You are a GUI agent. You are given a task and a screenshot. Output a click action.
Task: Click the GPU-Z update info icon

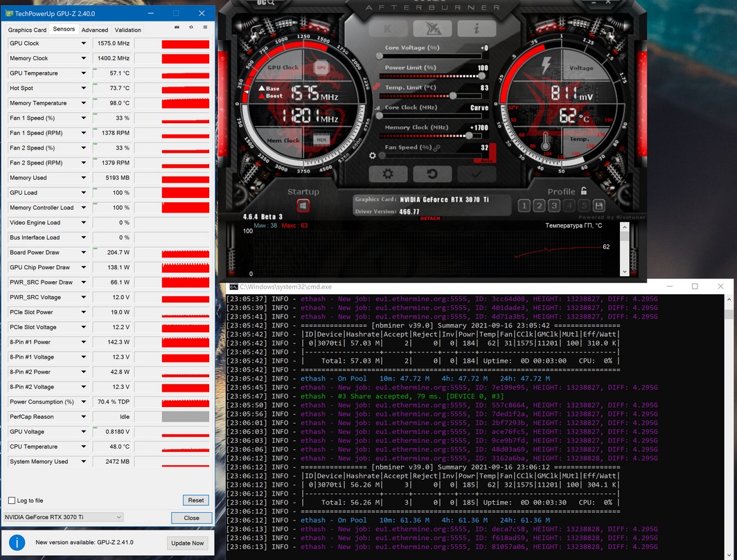click(17, 543)
